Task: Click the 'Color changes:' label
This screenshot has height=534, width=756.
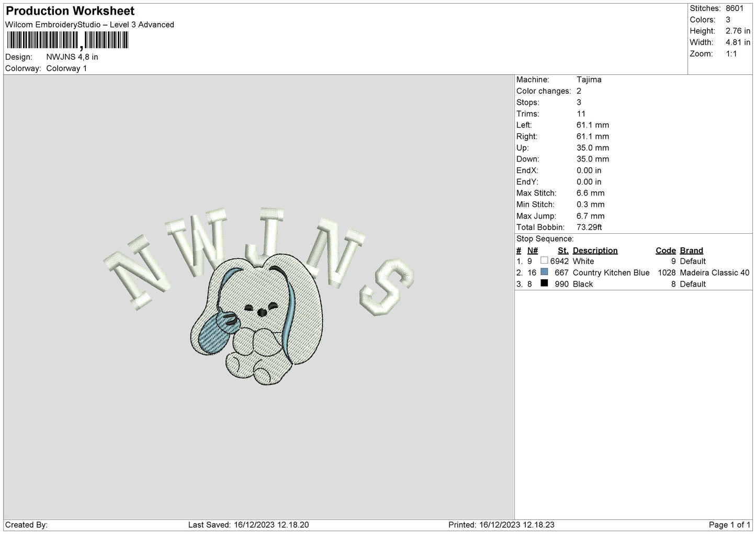Action: pos(544,91)
